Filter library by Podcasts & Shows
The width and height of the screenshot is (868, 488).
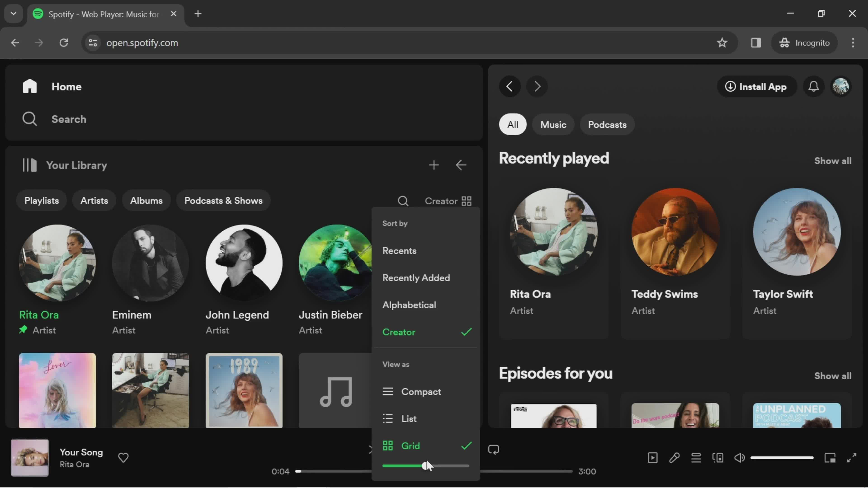pyautogui.click(x=223, y=201)
